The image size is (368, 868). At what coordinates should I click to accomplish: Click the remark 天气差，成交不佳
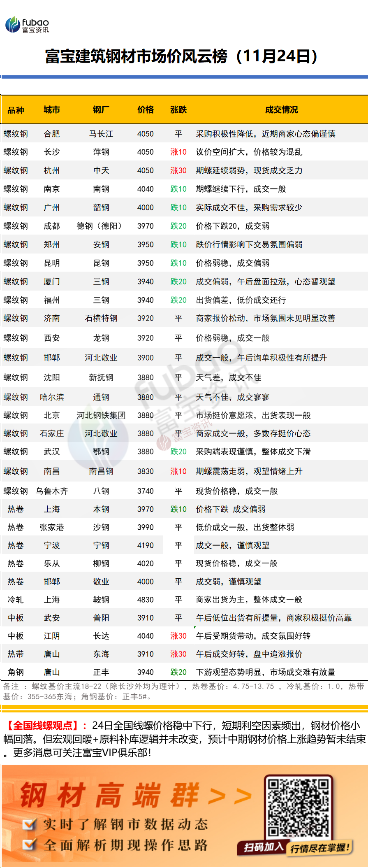point(229,377)
